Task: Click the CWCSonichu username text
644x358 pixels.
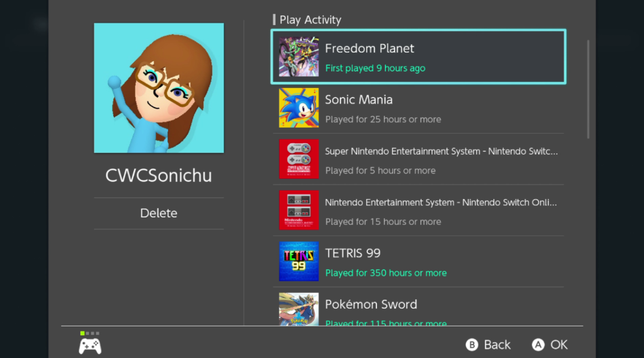Action: click(158, 176)
